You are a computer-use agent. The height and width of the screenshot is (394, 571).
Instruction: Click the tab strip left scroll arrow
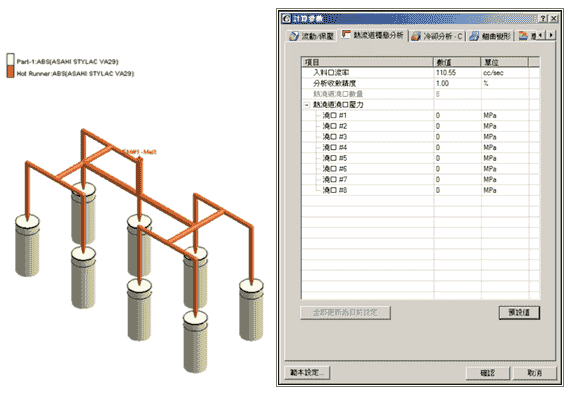[x=541, y=35]
